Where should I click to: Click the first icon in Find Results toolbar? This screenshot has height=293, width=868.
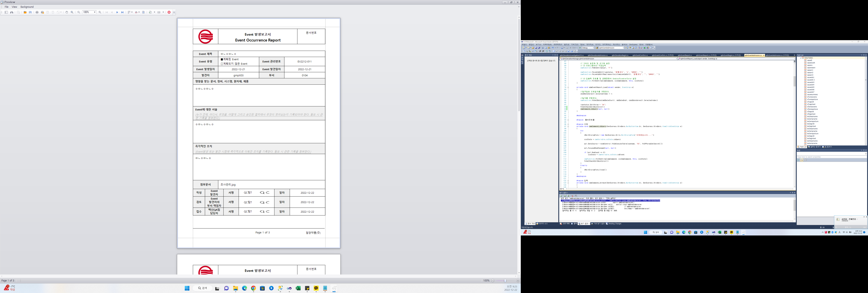click(x=561, y=196)
